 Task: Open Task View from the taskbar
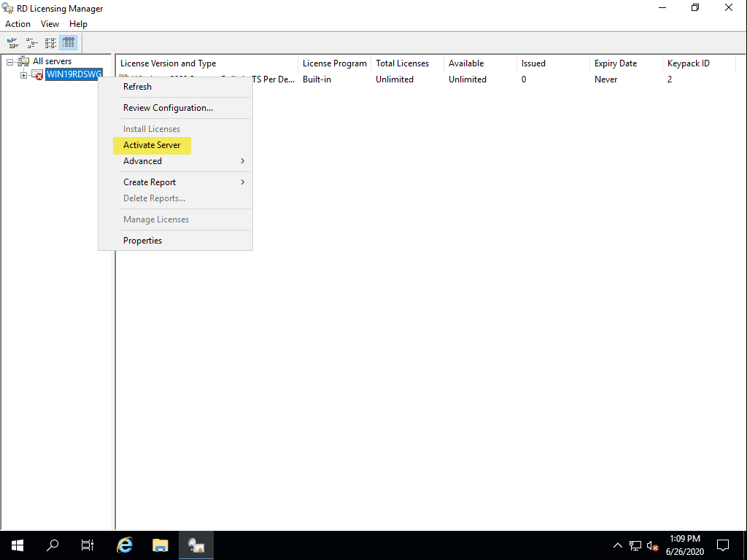(87, 545)
